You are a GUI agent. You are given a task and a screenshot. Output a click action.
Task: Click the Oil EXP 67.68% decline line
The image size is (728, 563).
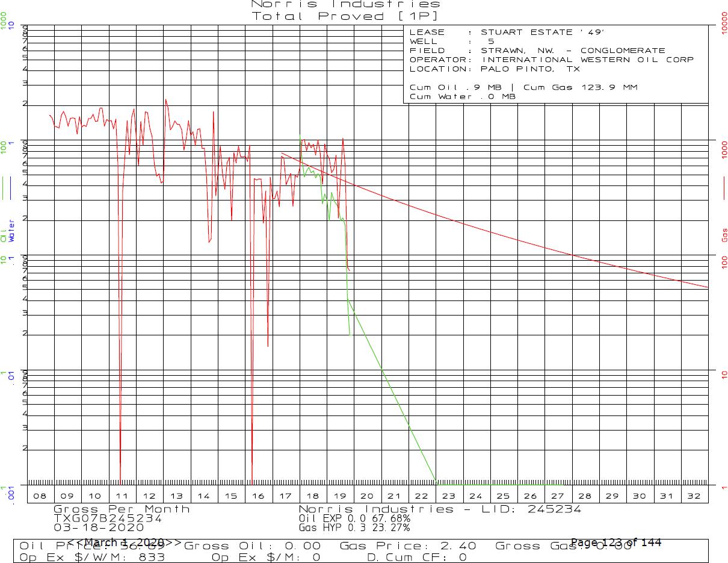point(354,518)
